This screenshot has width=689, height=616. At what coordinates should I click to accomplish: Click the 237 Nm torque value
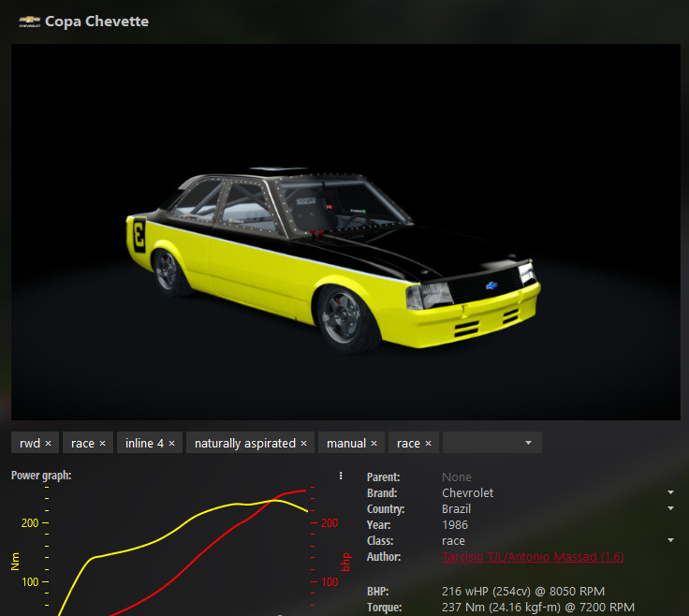coord(538,608)
